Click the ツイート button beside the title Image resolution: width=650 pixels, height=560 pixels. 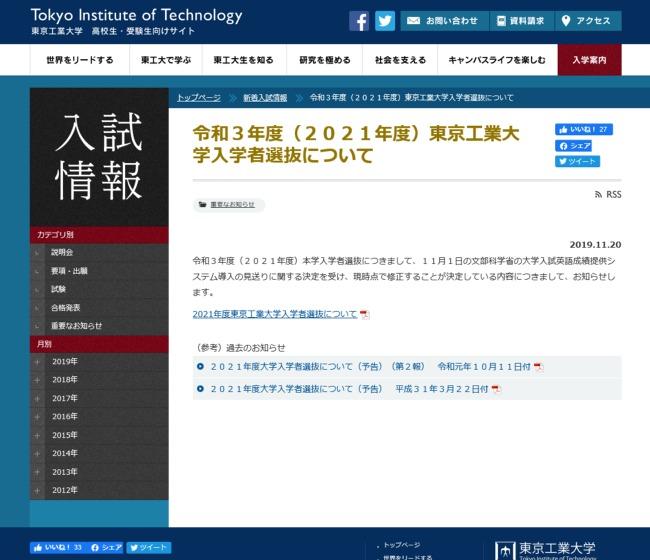pyautogui.click(x=577, y=161)
